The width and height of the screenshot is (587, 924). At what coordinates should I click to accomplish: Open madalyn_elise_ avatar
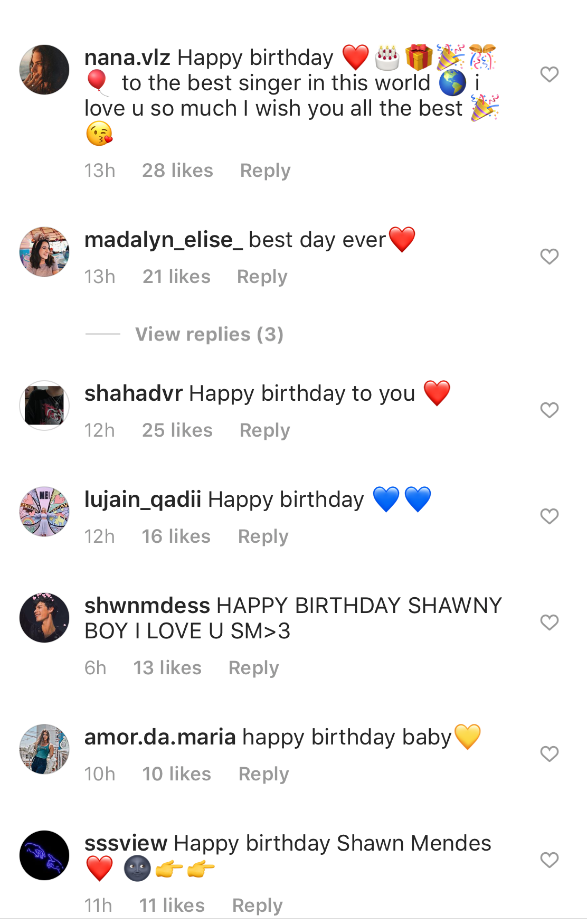pyautogui.click(x=44, y=252)
